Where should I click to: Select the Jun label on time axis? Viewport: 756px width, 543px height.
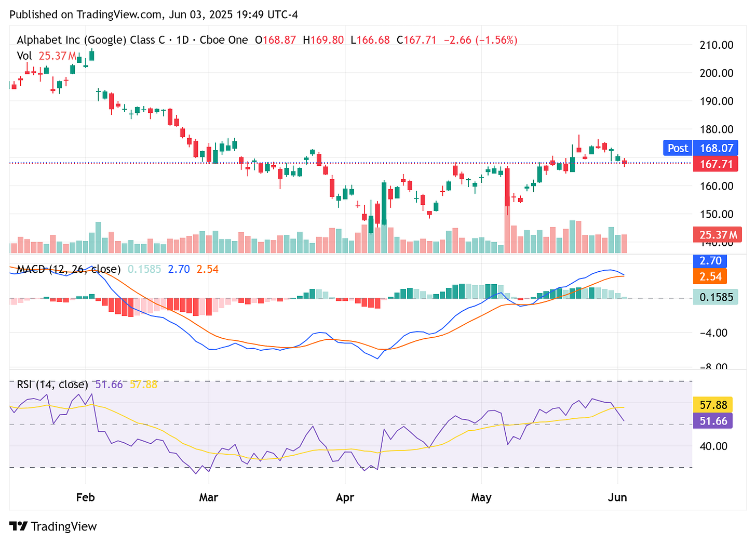coord(618,497)
